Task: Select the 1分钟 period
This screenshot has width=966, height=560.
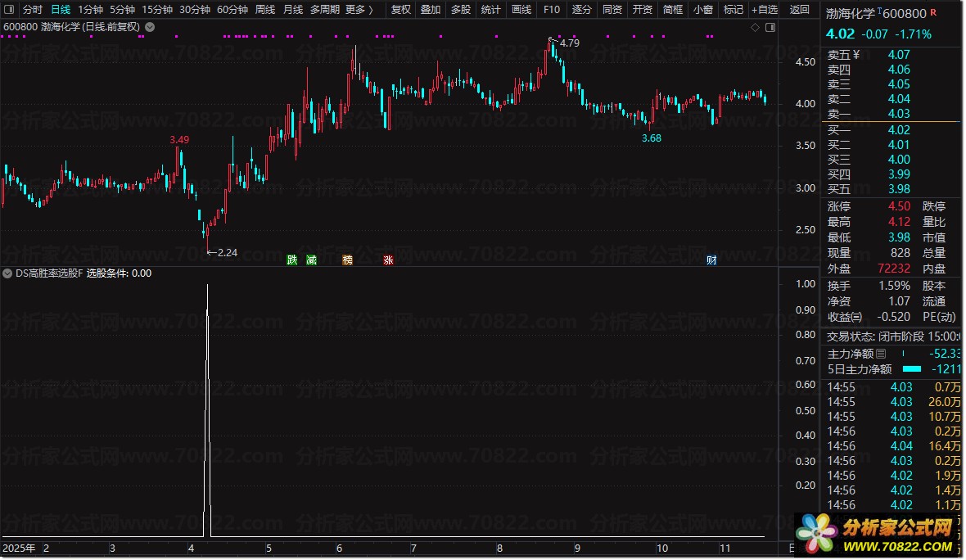Action: [90, 9]
